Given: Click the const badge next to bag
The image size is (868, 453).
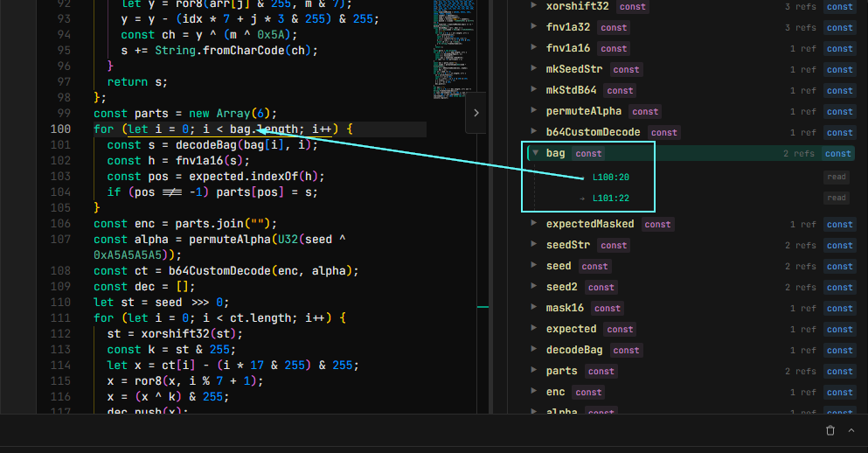Looking at the screenshot, I should pos(588,154).
